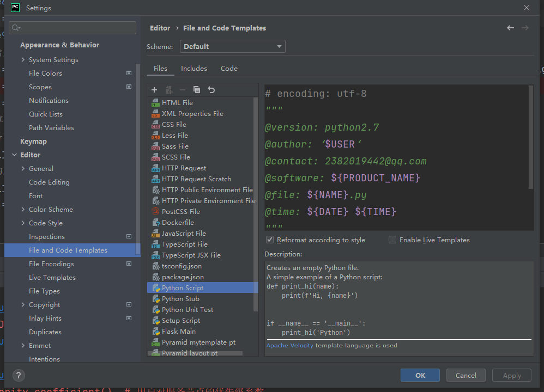Click the OK button
The height and width of the screenshot is (392, 544).
point(420,375)
